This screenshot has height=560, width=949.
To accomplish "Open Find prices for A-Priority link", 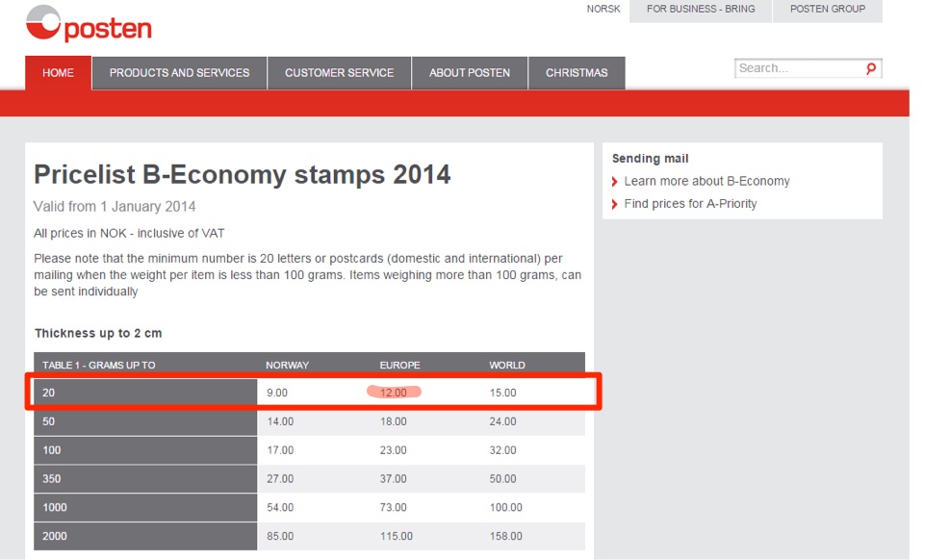I will coord(690,204).
